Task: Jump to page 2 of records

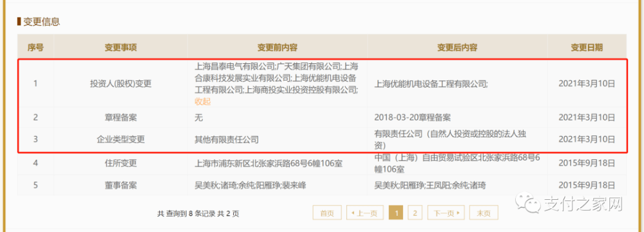Action: (415, 213)
